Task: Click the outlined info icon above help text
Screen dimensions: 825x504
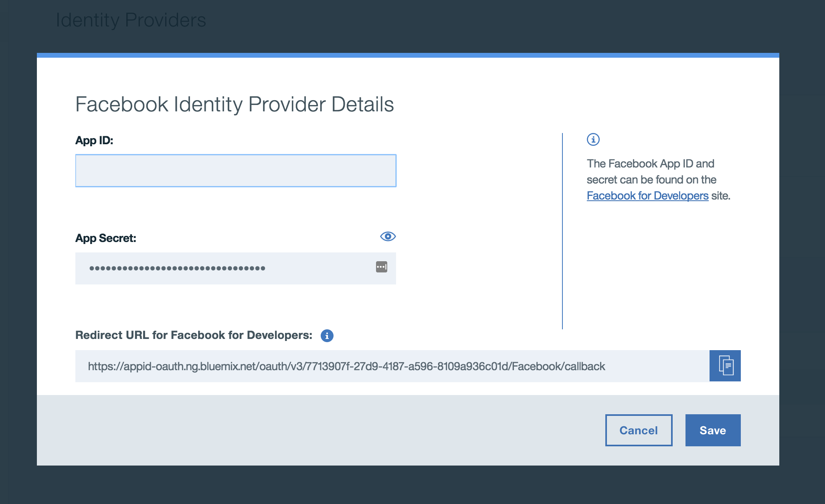Action: (x=593, y=139)
